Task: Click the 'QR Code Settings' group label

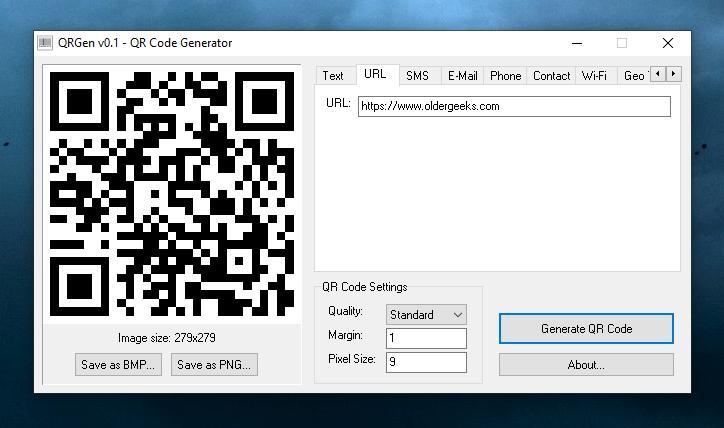Action: pos(365,287)
